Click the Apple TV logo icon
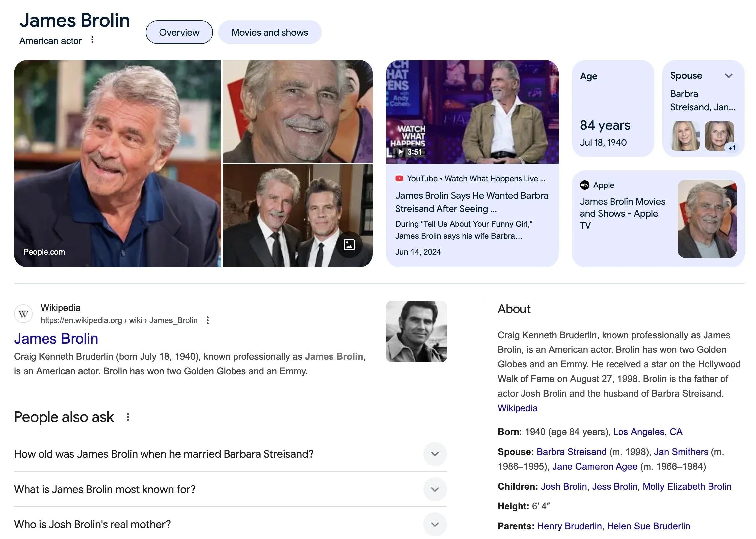This screenshot has height=539, width=756. [x=585, y=185]
